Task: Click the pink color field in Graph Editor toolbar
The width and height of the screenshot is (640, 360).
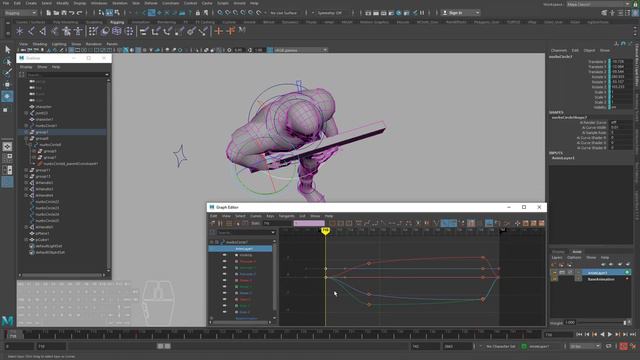Action: pyautogui.click(x=309, y=223)
